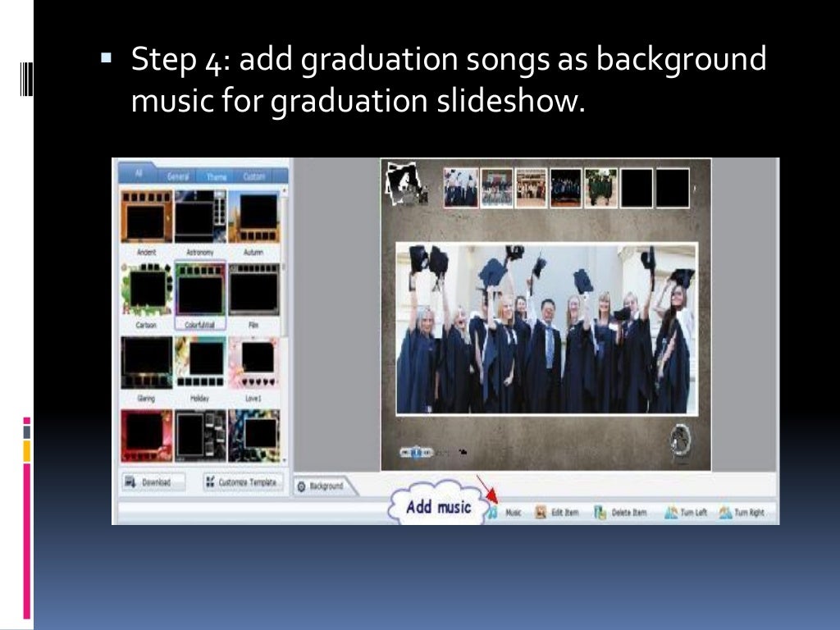
Task: Select the Cartoon template thumbnail
Action: tap(146, 290)
